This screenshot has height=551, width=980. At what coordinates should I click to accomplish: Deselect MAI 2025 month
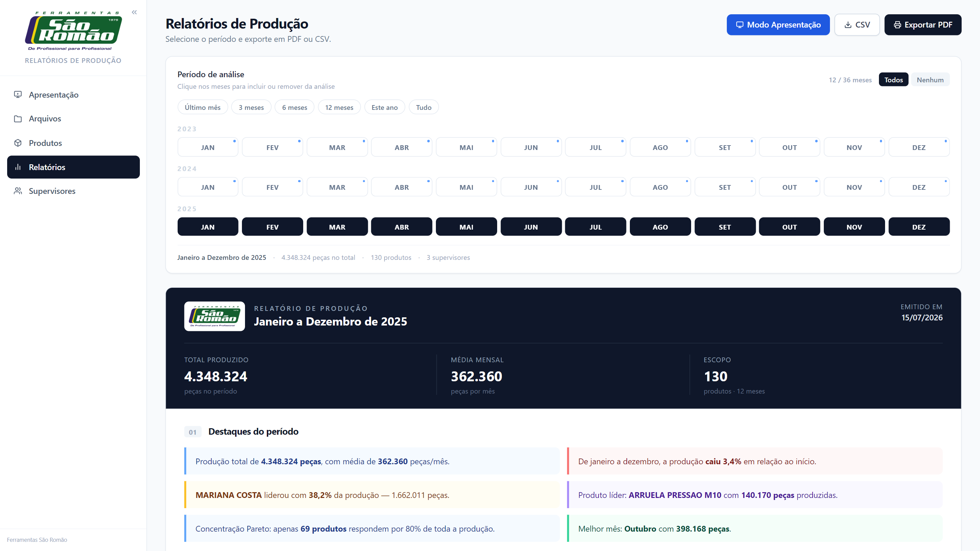[467, 227]
